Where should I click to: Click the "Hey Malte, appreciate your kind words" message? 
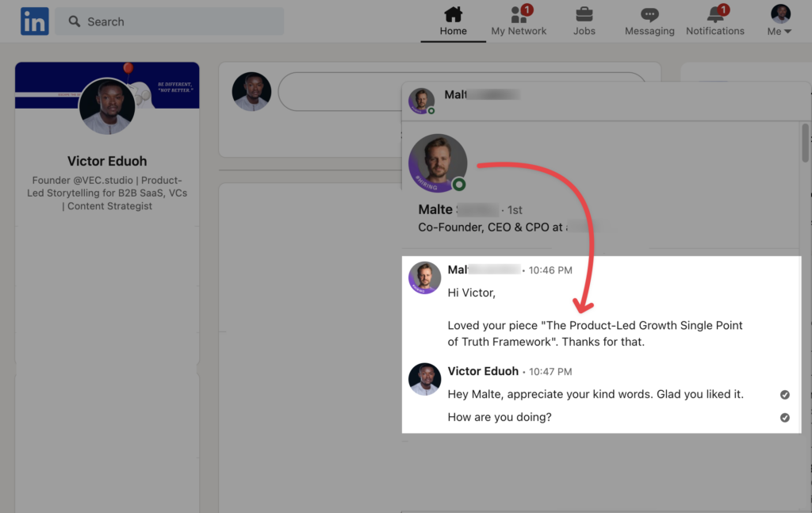(596, 394)
